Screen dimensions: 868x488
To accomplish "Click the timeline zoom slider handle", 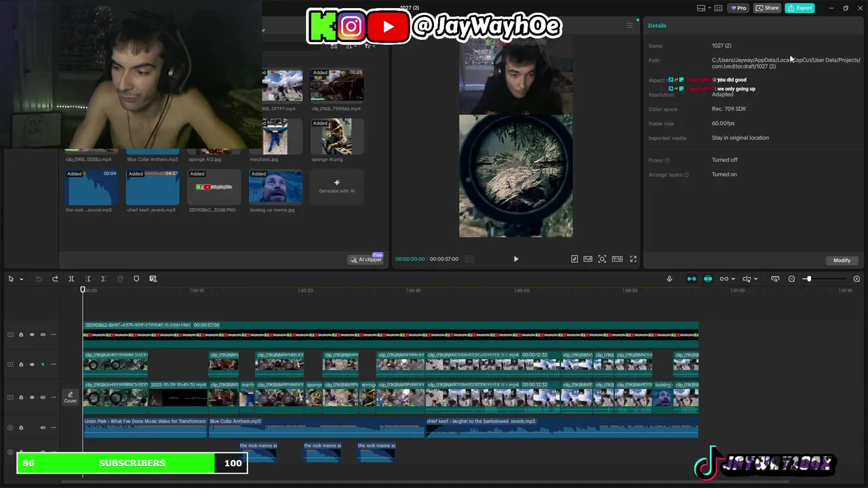I will tap(808, 279).
